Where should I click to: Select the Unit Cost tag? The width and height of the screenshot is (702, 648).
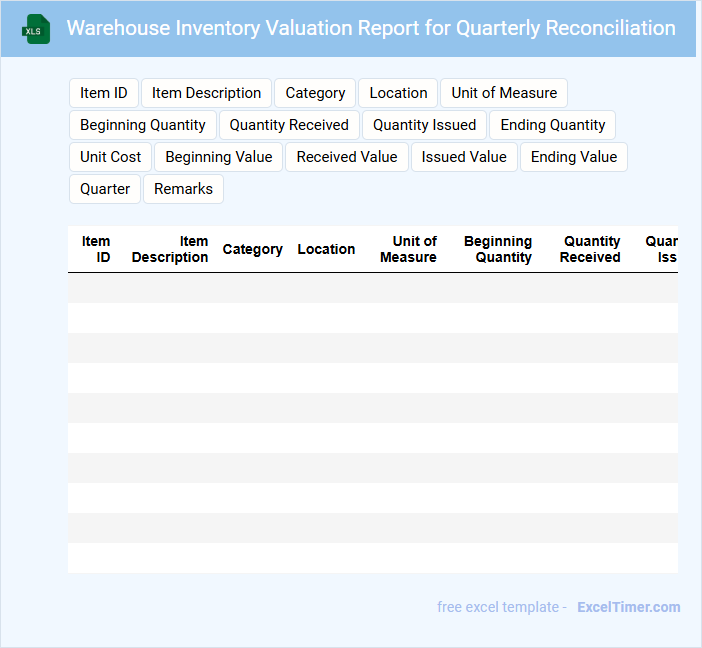coord(111,157)
